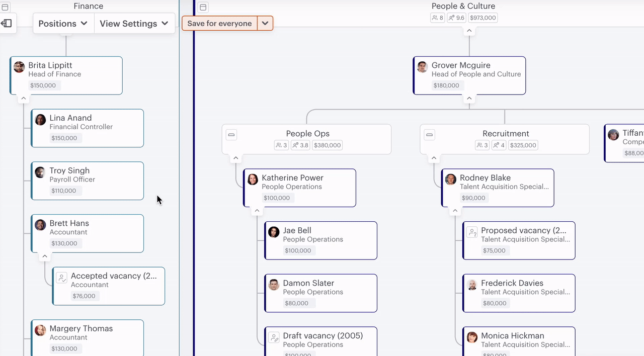The image size is (644, 356).
Task: Collapse Katherine Power's reports via the up chevron
Action: (x=257, y=211)
